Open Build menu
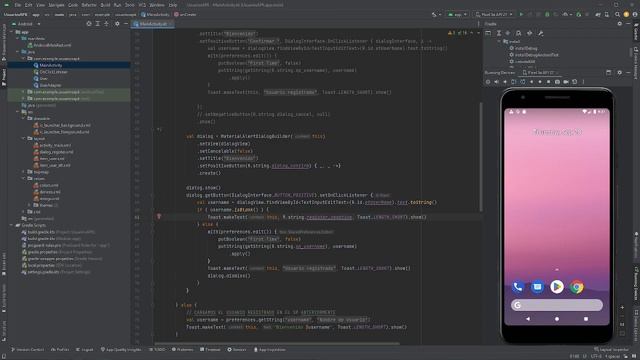 coord(105,5)
